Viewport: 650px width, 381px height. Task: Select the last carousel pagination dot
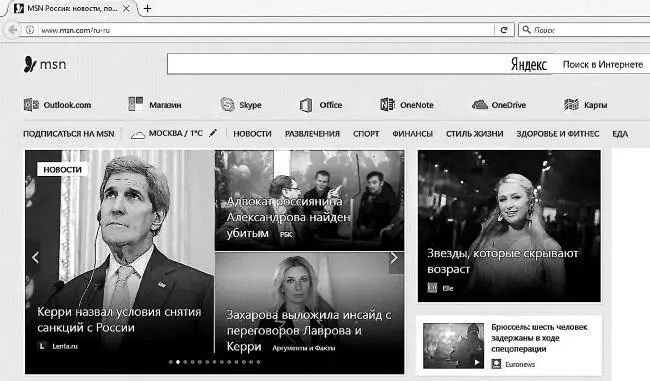pos(258,362)
